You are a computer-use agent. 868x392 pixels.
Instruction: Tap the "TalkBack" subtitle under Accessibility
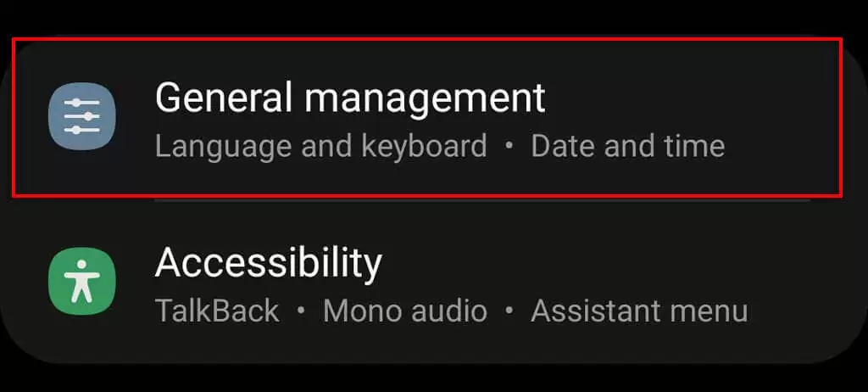click(x=217, y=311)
